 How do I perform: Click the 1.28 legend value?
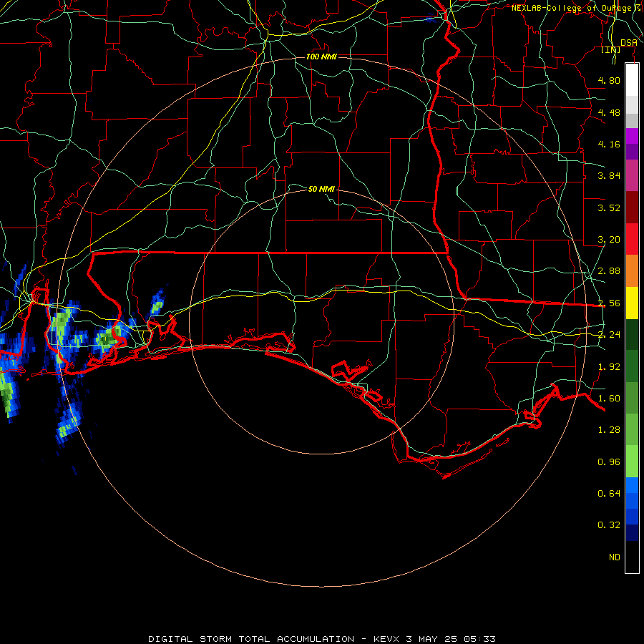coord(609,430)
